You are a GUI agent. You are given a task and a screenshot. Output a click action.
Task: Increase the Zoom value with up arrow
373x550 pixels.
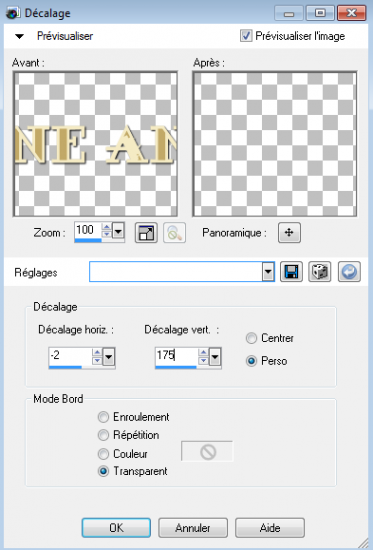[x=107, y=227]
